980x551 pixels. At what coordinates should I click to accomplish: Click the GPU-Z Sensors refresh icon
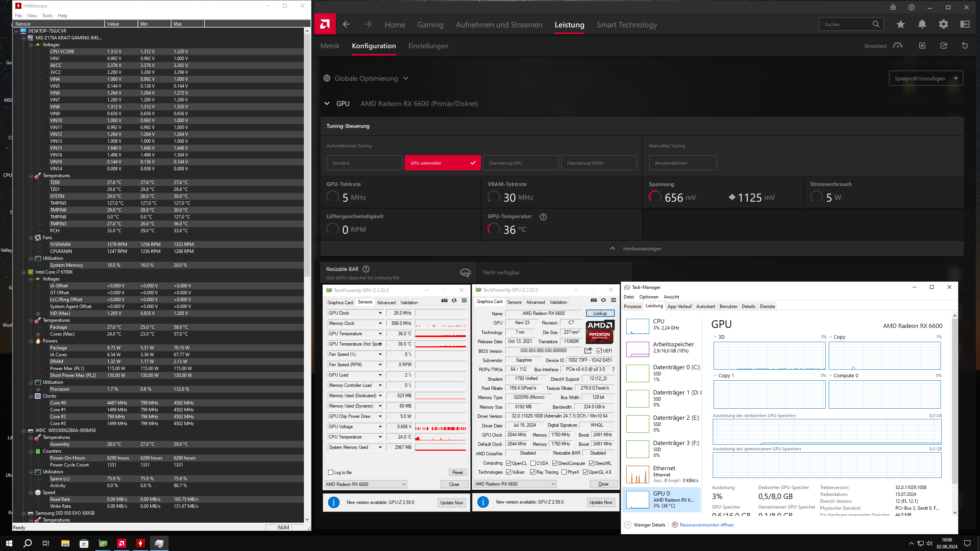pos(454,301)
